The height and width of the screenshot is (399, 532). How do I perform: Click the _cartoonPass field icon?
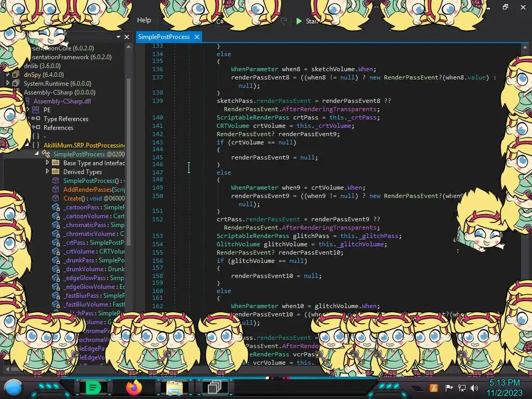[56, 207]
